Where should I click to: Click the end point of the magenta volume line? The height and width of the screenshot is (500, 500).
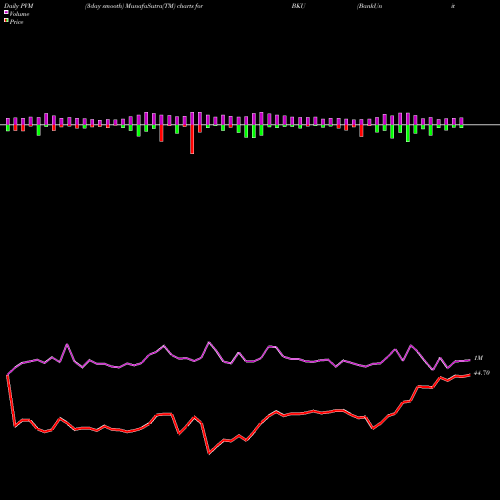tap(470, 360)
